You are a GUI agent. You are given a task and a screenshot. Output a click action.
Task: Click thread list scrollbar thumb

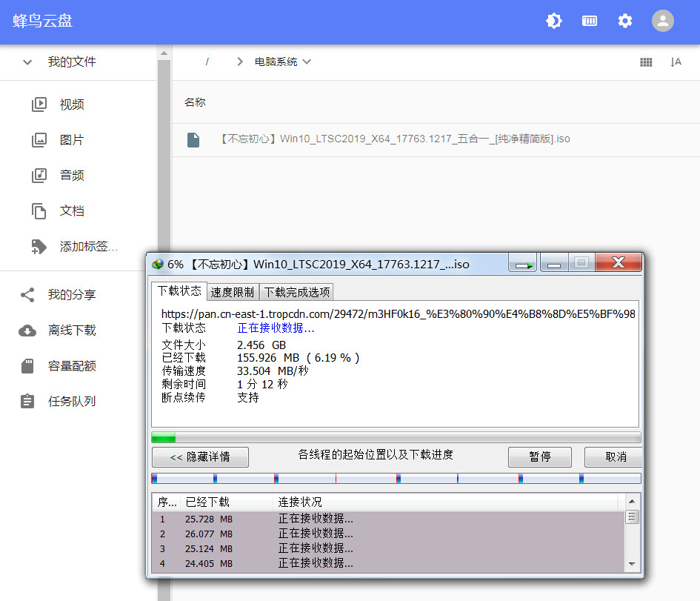[632, 517]
